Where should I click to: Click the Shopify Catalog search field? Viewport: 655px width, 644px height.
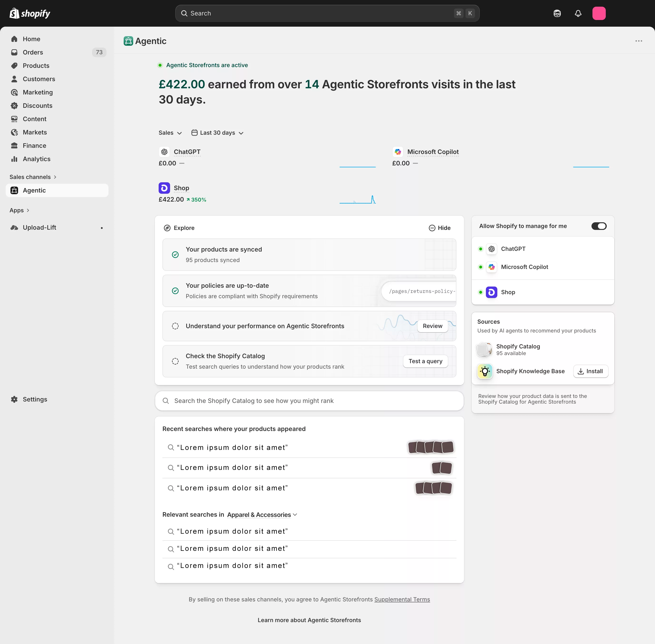pyautogui.click(x=309, y=401)
